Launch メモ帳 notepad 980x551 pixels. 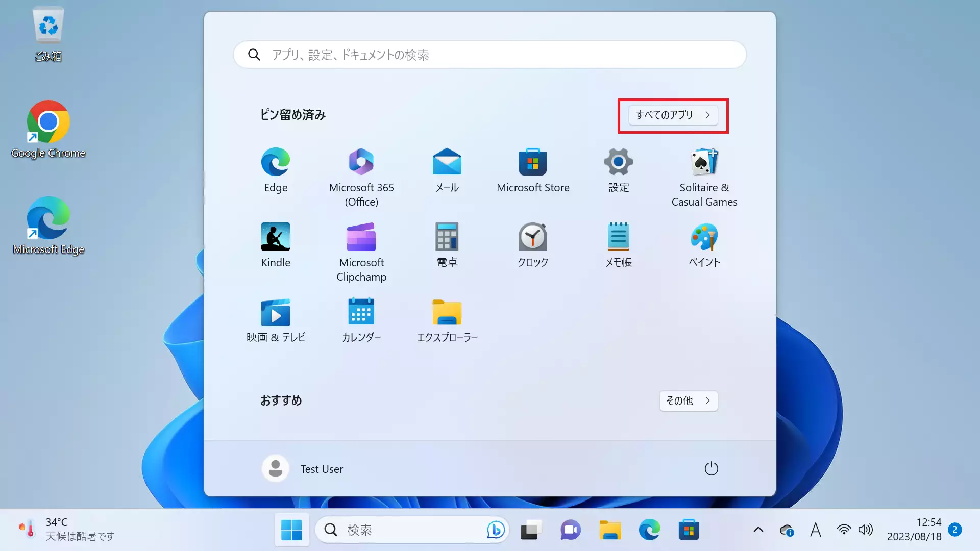click(619, 245)
